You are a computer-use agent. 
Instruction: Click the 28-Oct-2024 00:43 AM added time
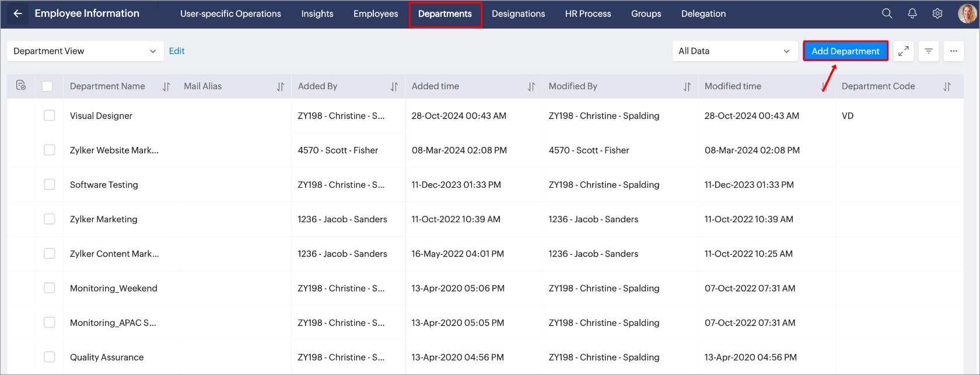(459, 116)
